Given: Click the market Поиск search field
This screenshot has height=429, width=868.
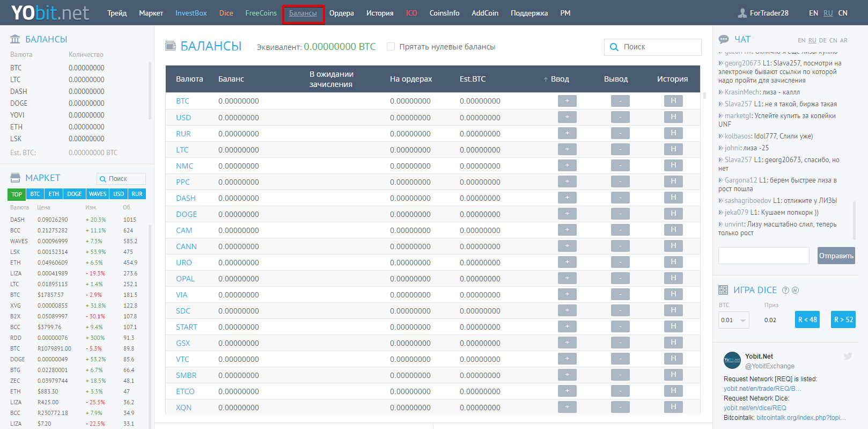Looking at the screenshot, I should [121, 179].
